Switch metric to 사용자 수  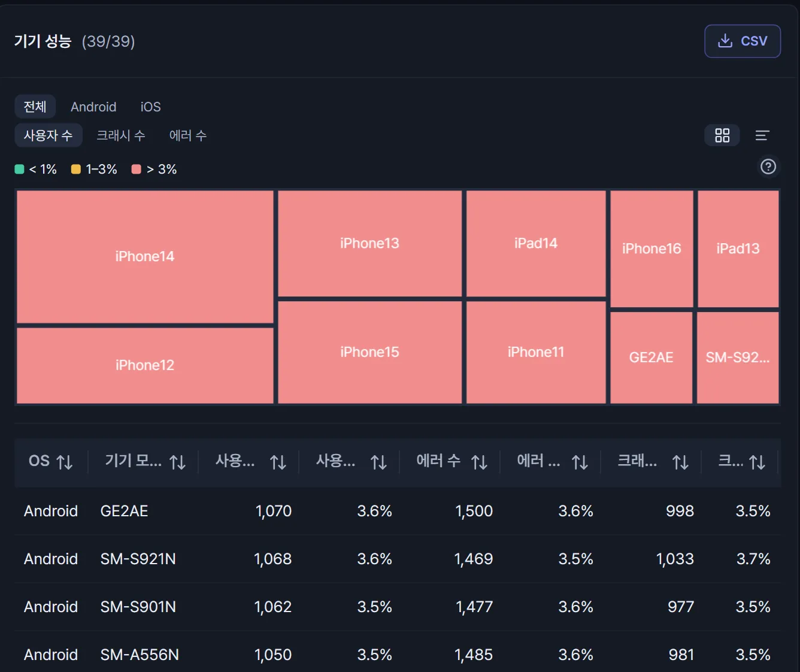point(49,135)
